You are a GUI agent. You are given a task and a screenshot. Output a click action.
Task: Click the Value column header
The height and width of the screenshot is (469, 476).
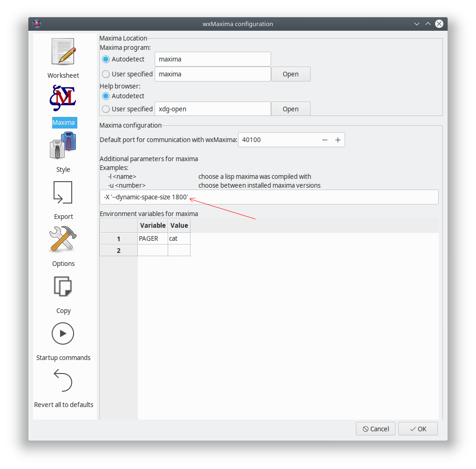click(179, 225)
